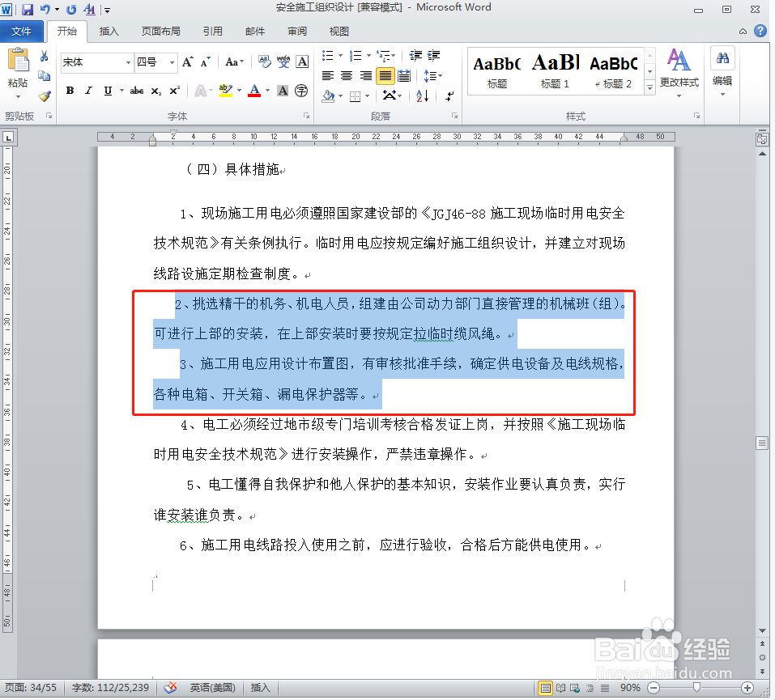Toggle the bulleted list

coord(326,55)
